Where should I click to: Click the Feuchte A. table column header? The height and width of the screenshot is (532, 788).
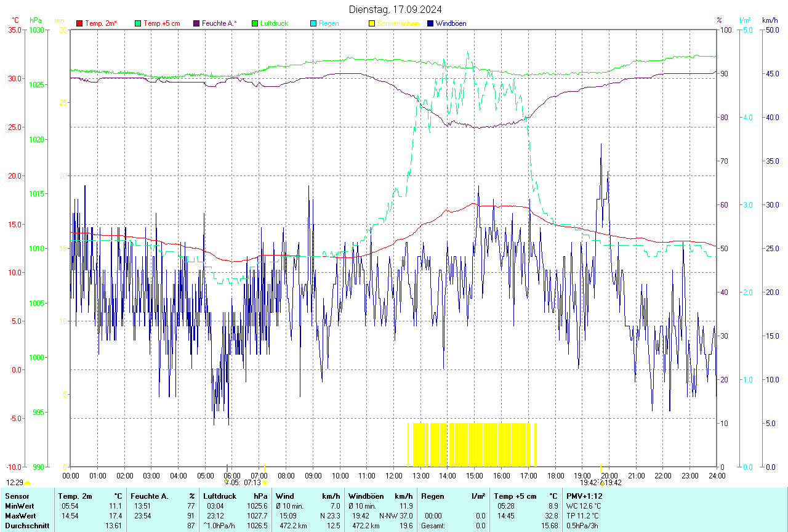[x=150, y=496]
